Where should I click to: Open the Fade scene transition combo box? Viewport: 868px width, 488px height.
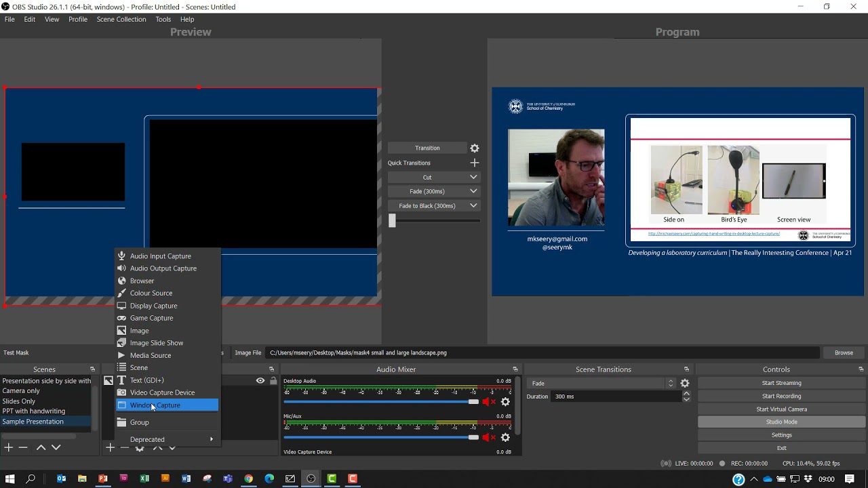[x=602, y=384]
